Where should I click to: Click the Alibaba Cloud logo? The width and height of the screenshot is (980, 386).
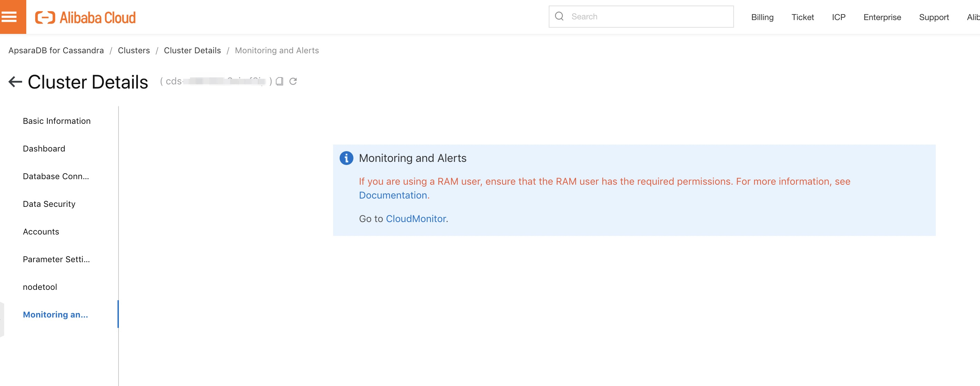pyautogui.click(x=85, y=18)
